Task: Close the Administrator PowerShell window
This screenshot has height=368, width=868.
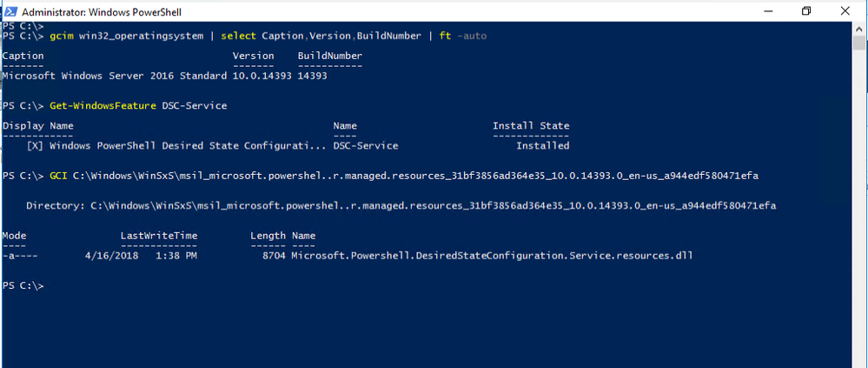Action: pyautogui.click(x=845, y=11)
